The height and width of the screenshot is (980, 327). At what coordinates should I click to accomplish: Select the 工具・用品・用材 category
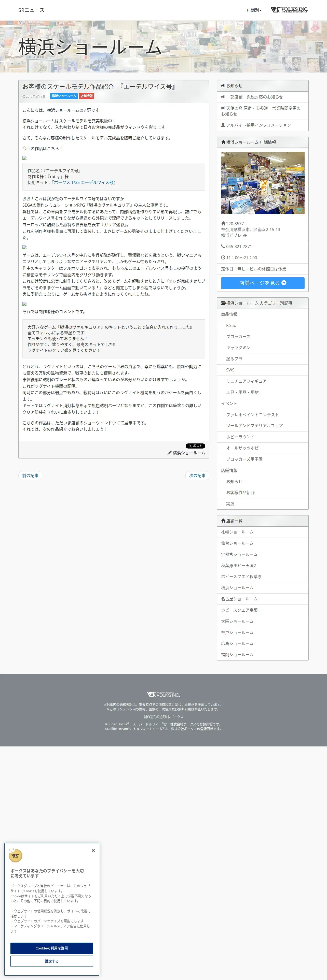263,393
